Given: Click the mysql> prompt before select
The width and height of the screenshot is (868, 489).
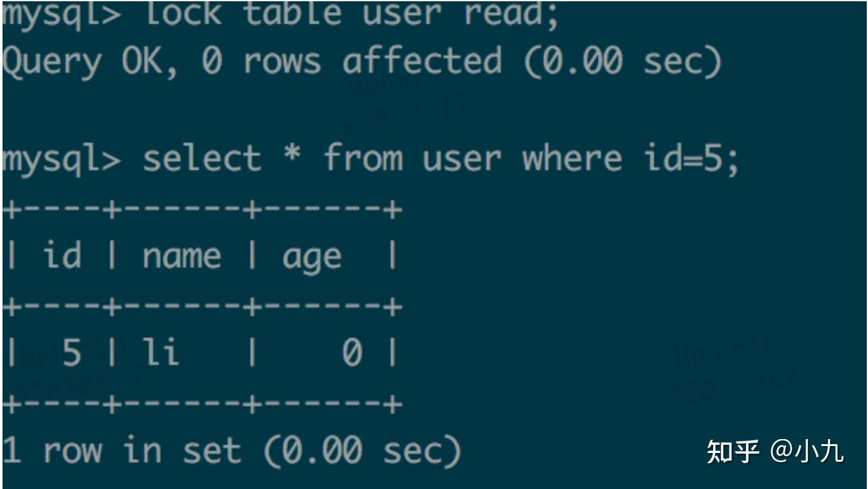Looking at the screenshot, I should tap(61, 159).
